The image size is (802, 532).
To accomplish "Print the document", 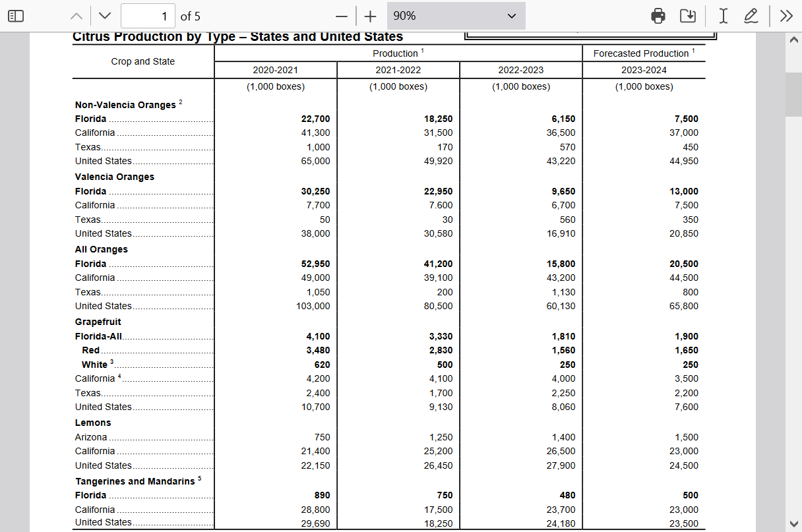I will tap(658, 16).
